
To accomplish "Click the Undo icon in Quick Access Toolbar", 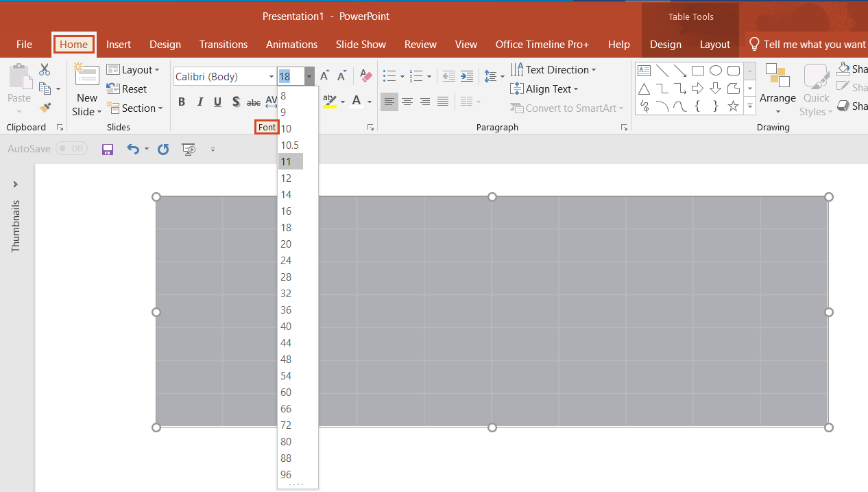I will pos(132,149).
